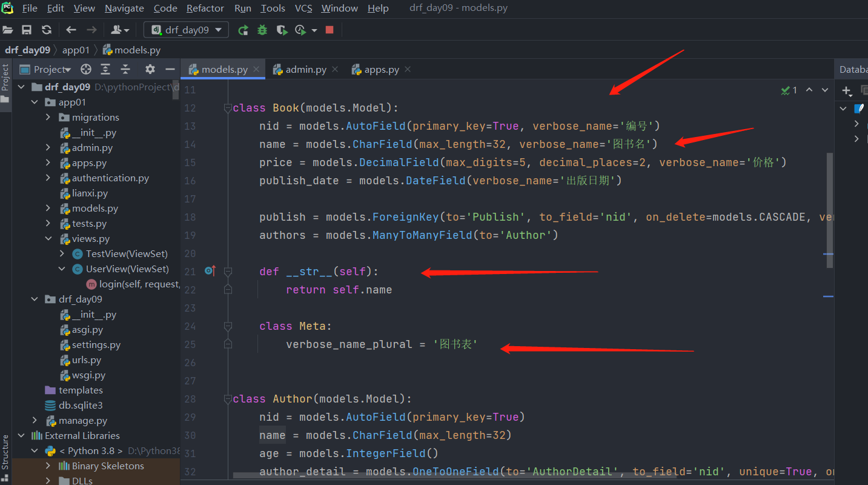Open the user account icon menu
This screenshot has height=485, width=868.
[120, 30]
